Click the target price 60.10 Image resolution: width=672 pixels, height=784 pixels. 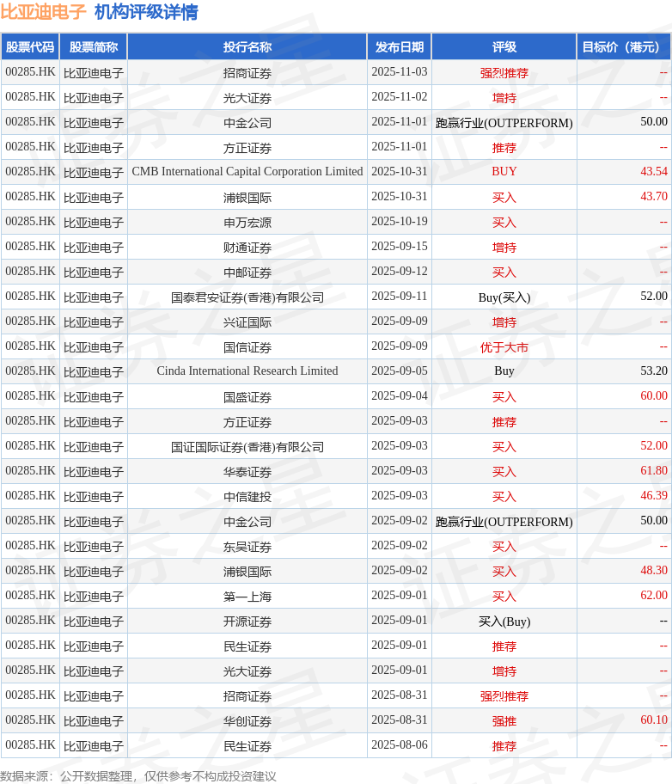tap(653, 720)
